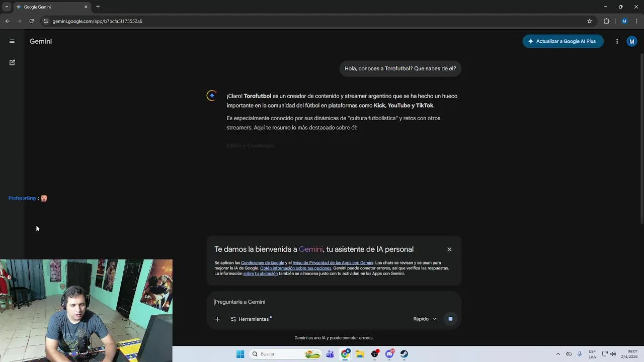Viewport: 644px width, 362px height.
Task: Close the Gemini welcome banner
Action: click(449, 249)
